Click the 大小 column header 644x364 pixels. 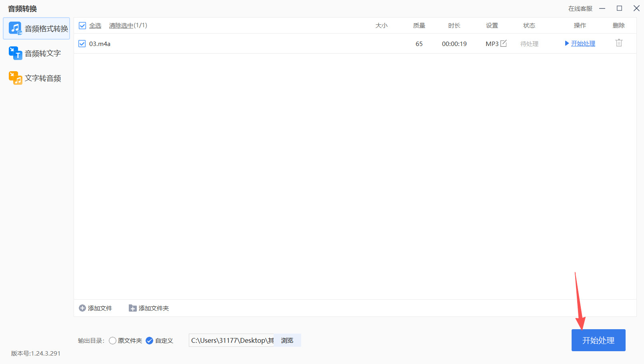coord(382,26)
